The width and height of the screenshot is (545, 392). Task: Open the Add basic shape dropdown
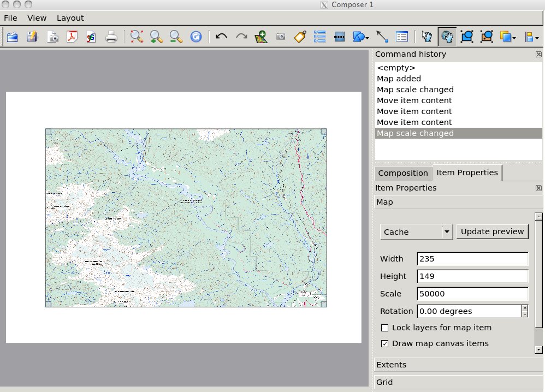(x=368, y=38)
